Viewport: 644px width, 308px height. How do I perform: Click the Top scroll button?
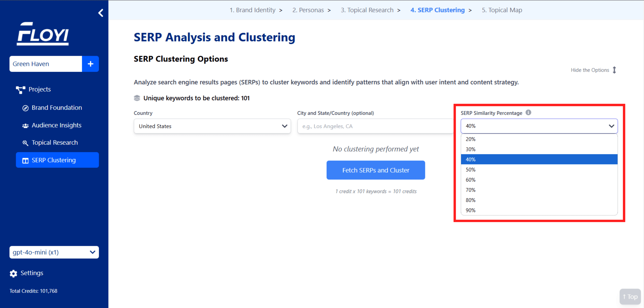630,296
